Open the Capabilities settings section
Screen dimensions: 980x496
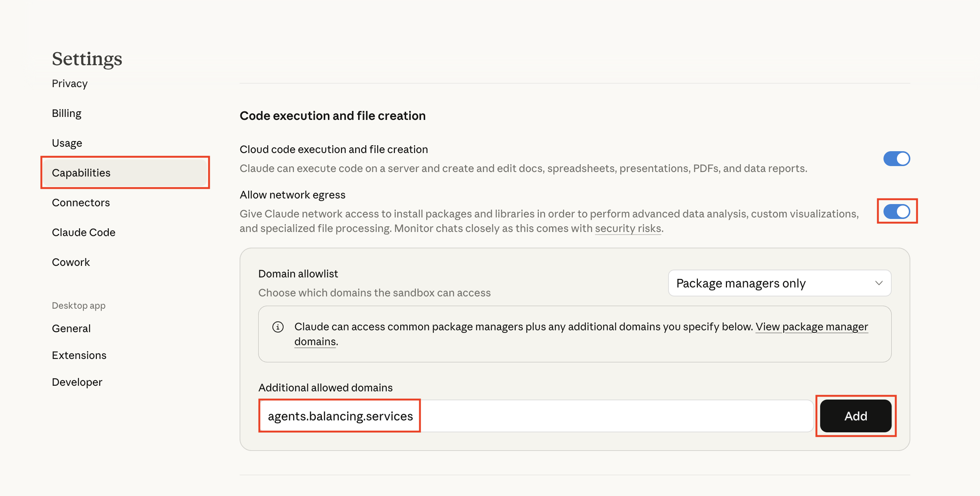[81, 172]
